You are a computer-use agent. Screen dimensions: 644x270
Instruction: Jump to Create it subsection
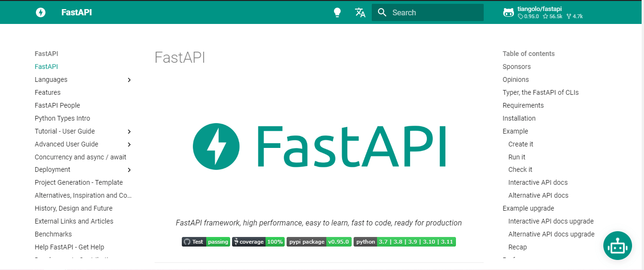(521, 144)
